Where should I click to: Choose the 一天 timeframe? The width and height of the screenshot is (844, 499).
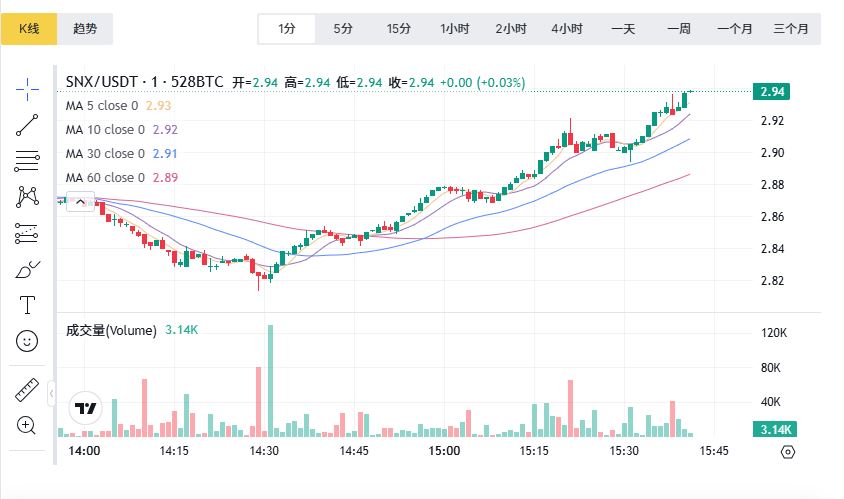tap(623, 29)
